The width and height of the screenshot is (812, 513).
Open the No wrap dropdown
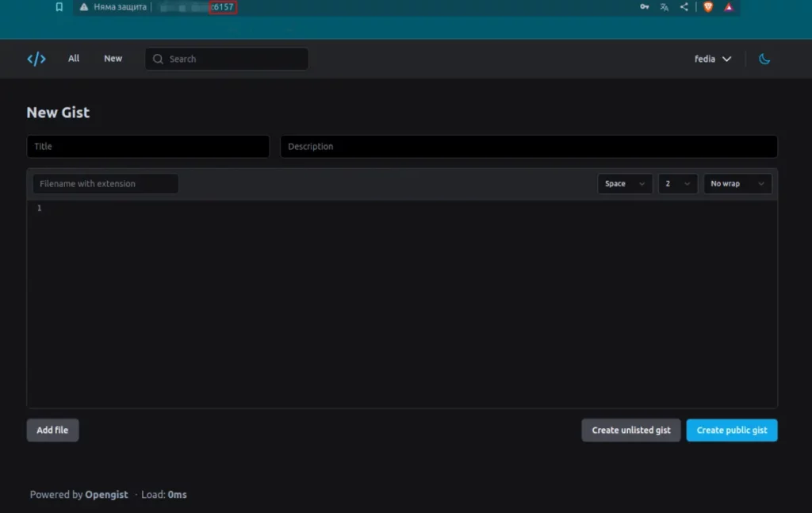[737, 184]
